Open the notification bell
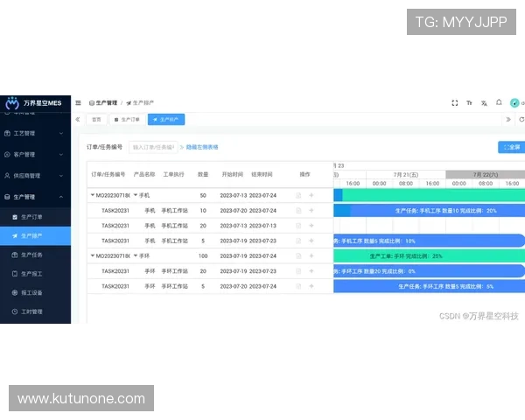The image size is (525, 420). click(499, 102)
